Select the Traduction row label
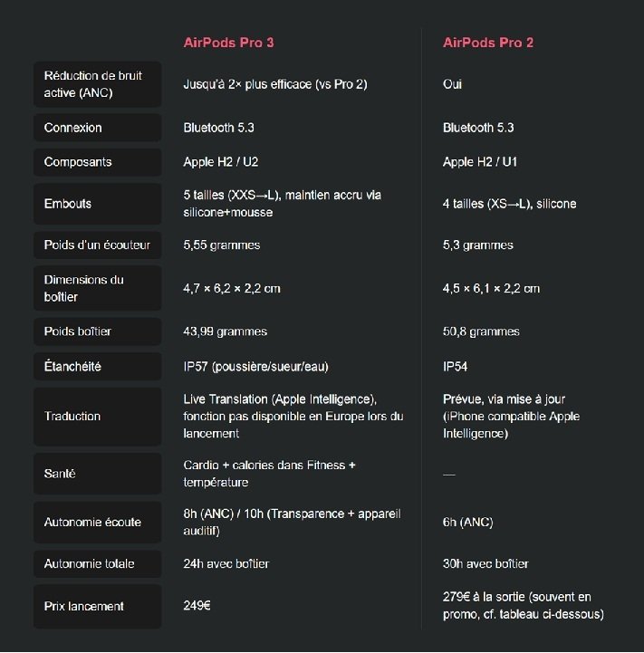 (72, 417)
